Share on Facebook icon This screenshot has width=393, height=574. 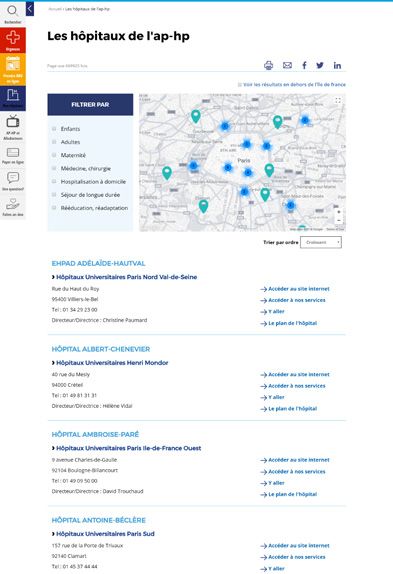[304, 65]
